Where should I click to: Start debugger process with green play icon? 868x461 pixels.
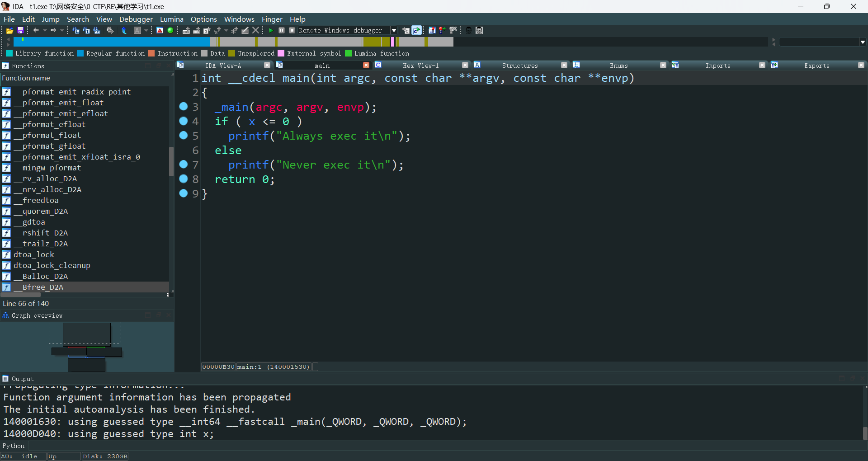tap(271, 30)
